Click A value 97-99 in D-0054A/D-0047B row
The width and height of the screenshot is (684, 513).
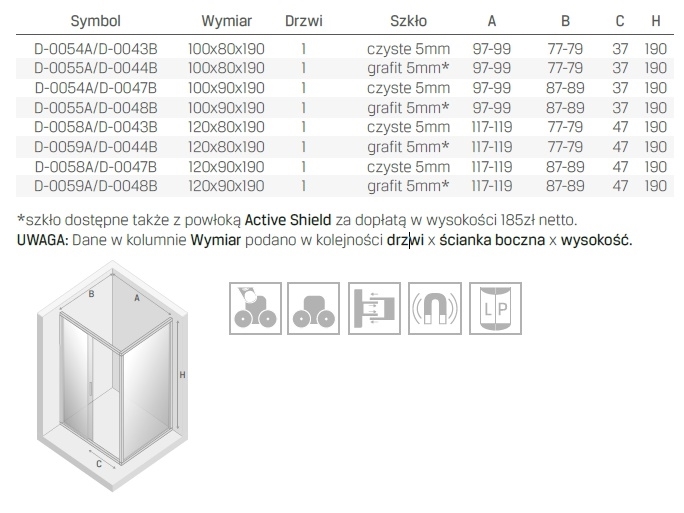[x=492, y=88]
